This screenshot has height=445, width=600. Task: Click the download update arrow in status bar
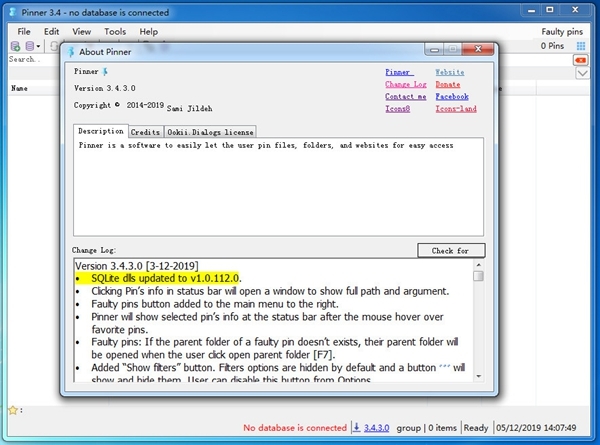[356, 427]
